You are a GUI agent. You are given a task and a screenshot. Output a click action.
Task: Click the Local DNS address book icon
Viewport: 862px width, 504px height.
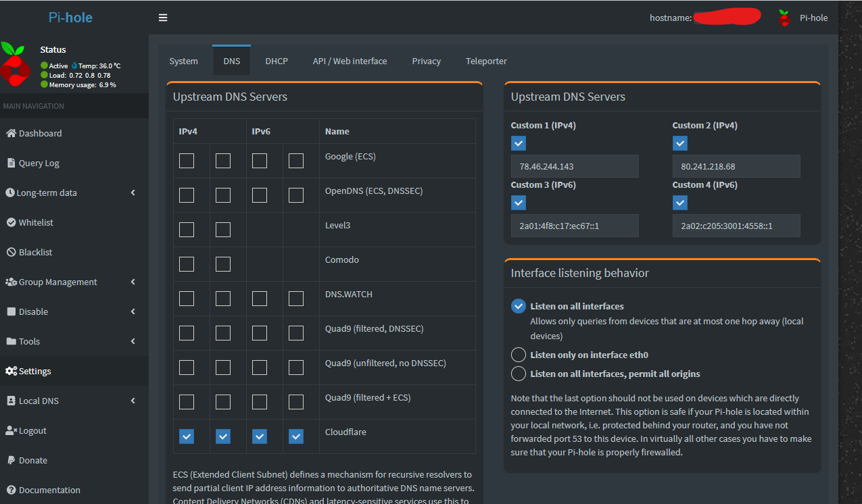[x=11, y=401]
